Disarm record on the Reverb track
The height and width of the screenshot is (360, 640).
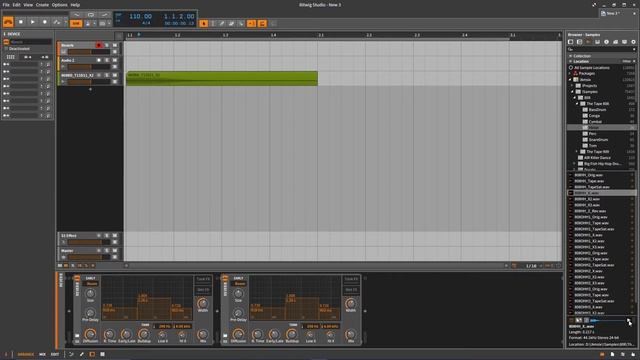tap(98, 45)
